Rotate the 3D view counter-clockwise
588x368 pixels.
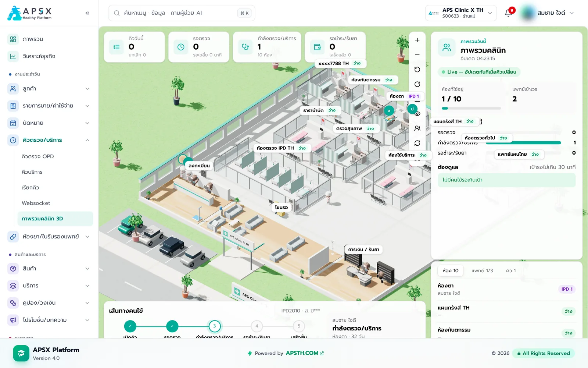(417, 70)
